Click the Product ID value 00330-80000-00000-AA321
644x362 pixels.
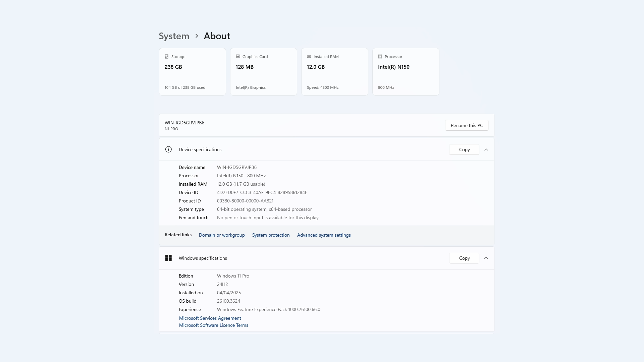pyautogui.click(x=245, y=201)
